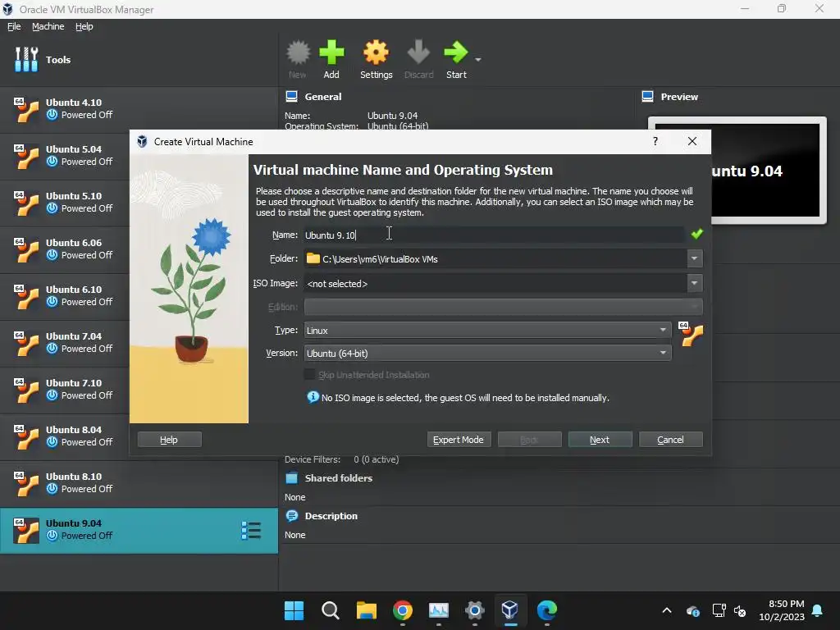Open the Ubuntu 9.04 machine tools menu icon
This screenshot has height=630, width=840.
(251, 531)
